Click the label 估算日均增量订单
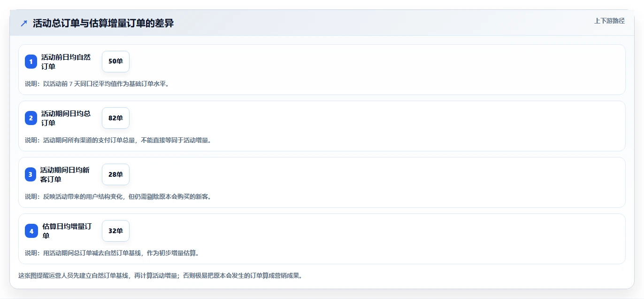Viewport: 644px width, 299px height. (x=67, y=231)
